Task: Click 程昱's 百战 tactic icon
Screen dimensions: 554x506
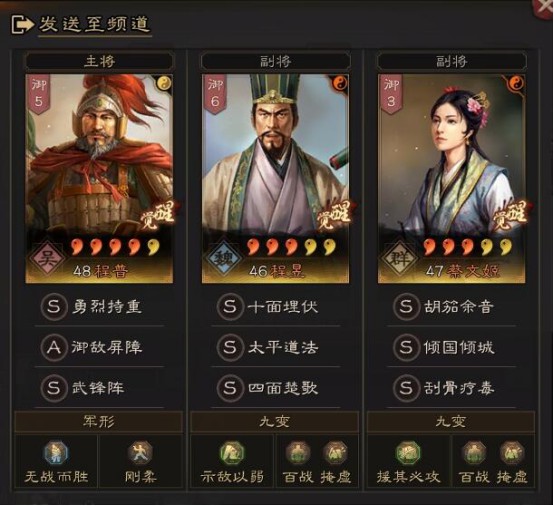Action: point(298,452)
